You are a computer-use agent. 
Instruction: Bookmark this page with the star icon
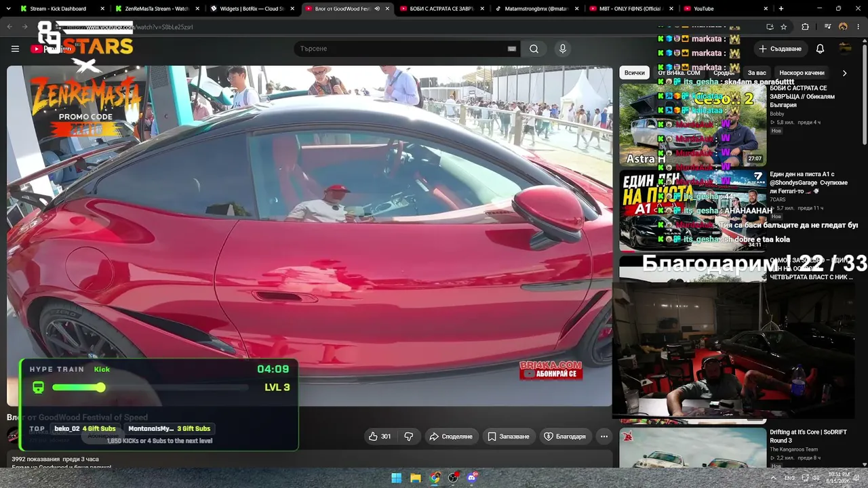(x=783, y=27)
